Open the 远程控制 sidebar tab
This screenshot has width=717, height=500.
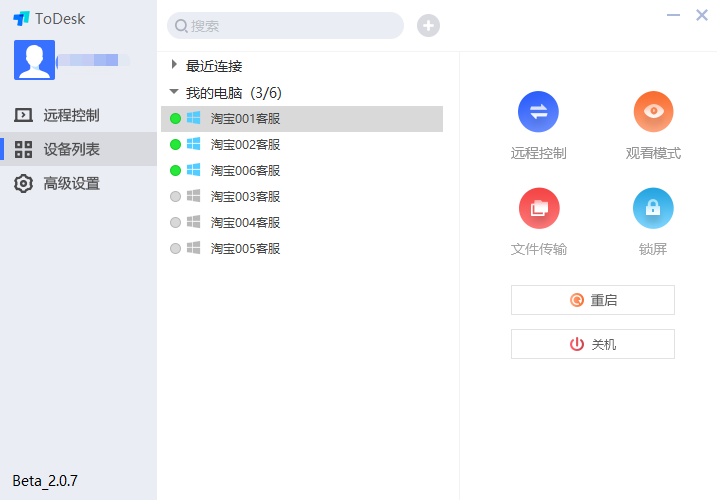click(70, 115)
